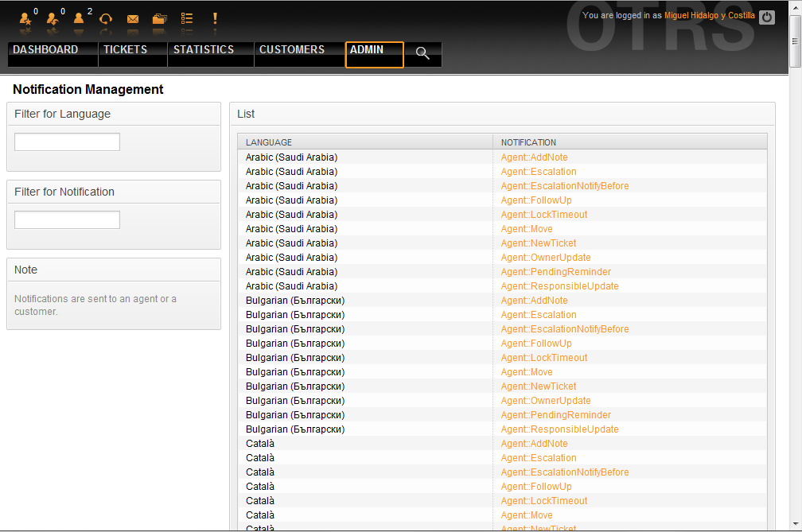Click the Filter for Language text field

pyautogui.click(x=68, y=142)
